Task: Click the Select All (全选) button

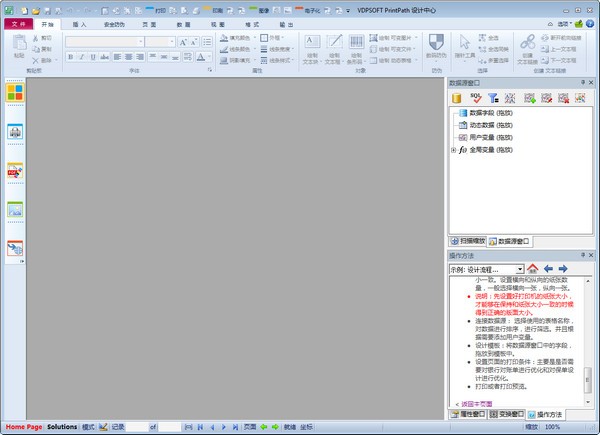Action: (x=489, y=38)
